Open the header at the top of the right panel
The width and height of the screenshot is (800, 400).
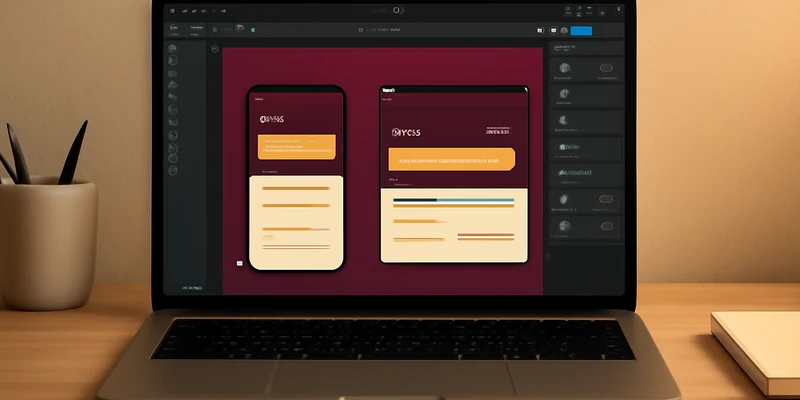(x=586, y=48)
